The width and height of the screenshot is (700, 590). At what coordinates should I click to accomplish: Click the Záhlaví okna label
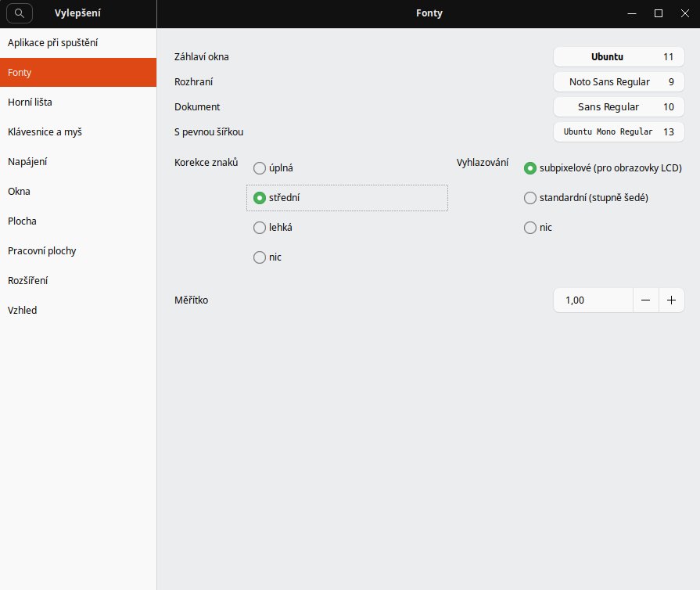pyautogui.click(x=201, y=56)
